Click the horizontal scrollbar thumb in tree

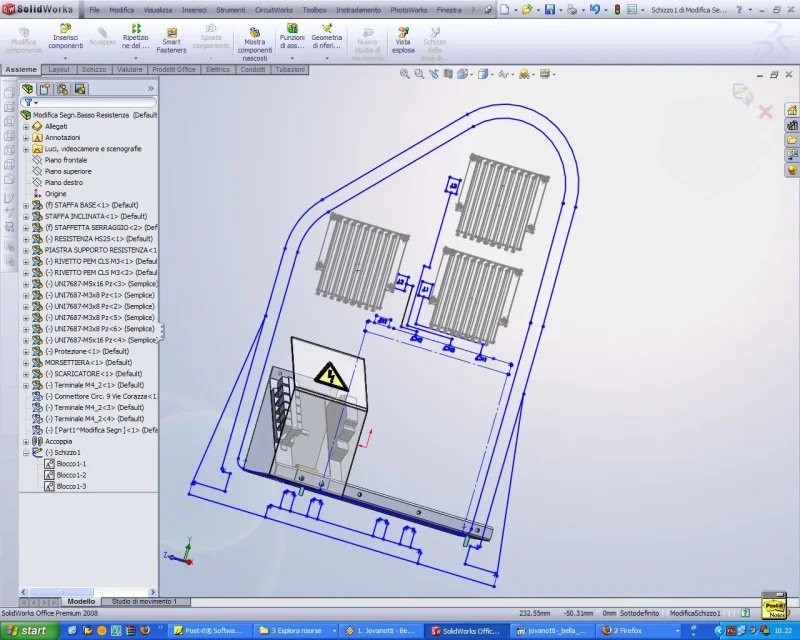click(61, 592)
